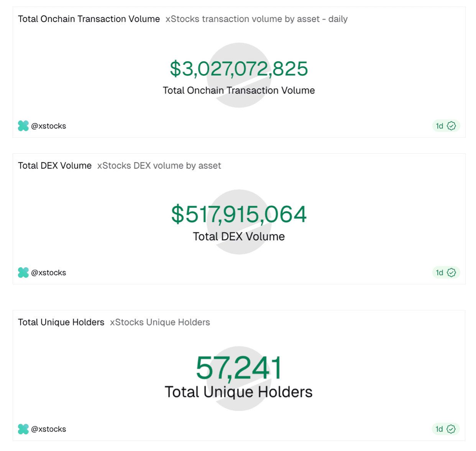Click the xstocks logo in Unique Holders panel
The image size is (476, 451).
tap(23, 429)
